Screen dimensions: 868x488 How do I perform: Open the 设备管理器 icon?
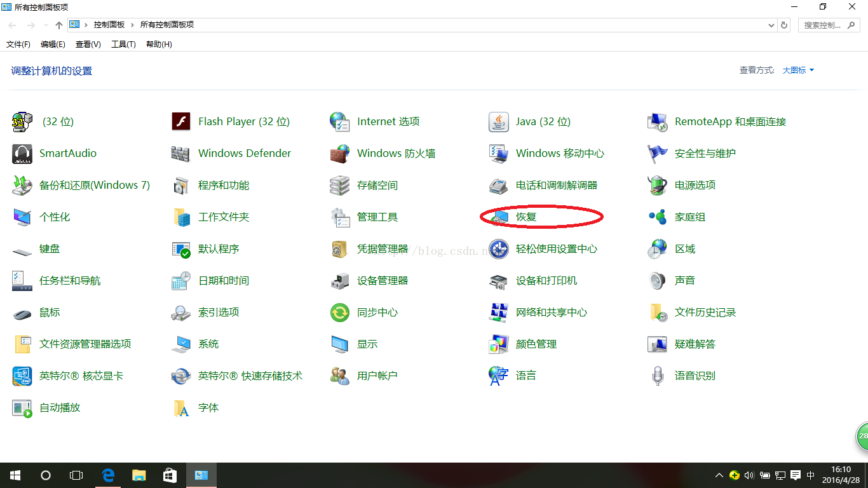pyautogui.click(x=340, y=280)
